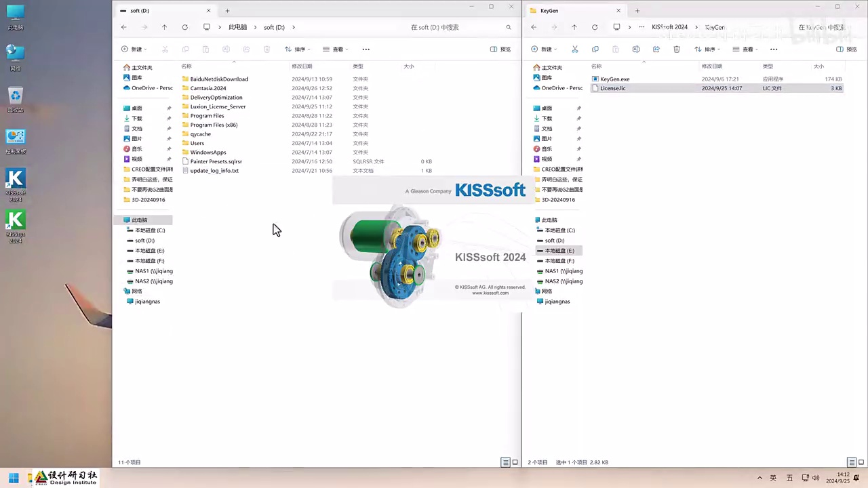Open KISSsoft 2024 desktop shortcut
The height and width of the screenshot is (488, 868).
tap(16, 185)
